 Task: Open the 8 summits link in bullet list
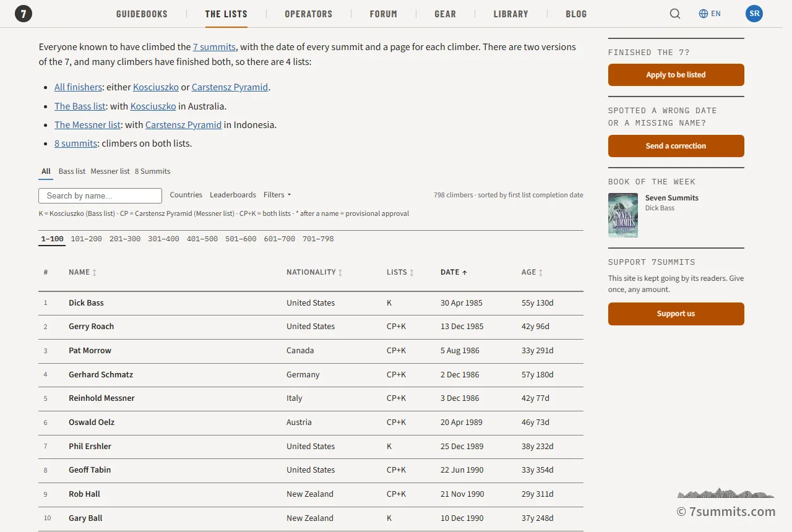75,144
